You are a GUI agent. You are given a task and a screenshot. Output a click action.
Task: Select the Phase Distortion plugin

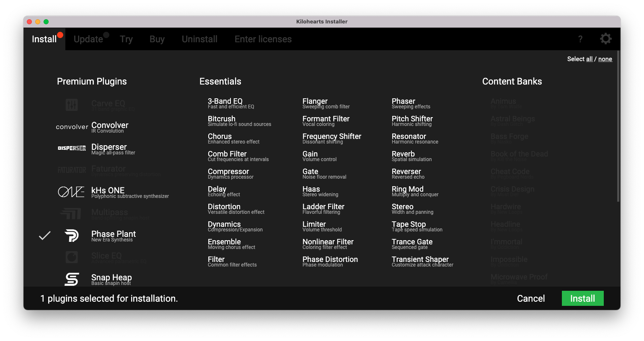click(x=330, y=262)
